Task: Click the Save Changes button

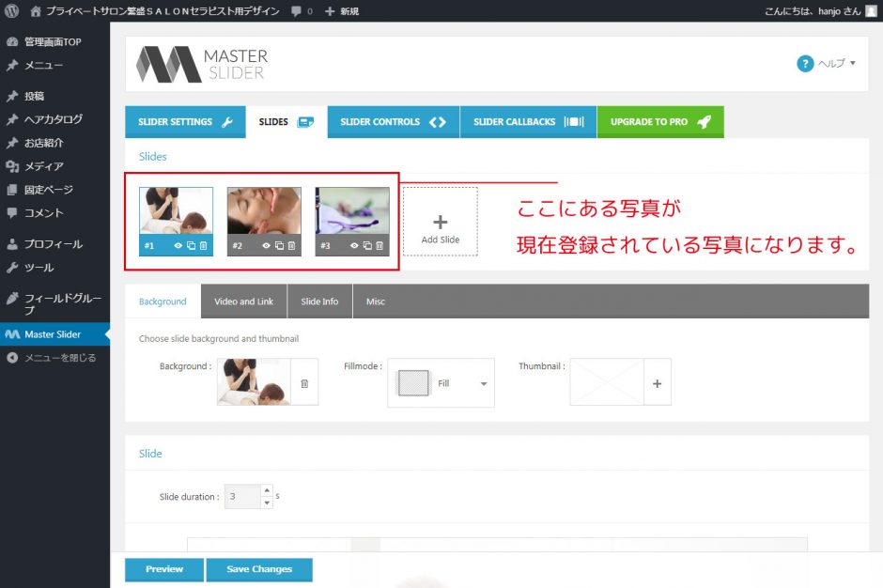Action: (x=258, y=569)
